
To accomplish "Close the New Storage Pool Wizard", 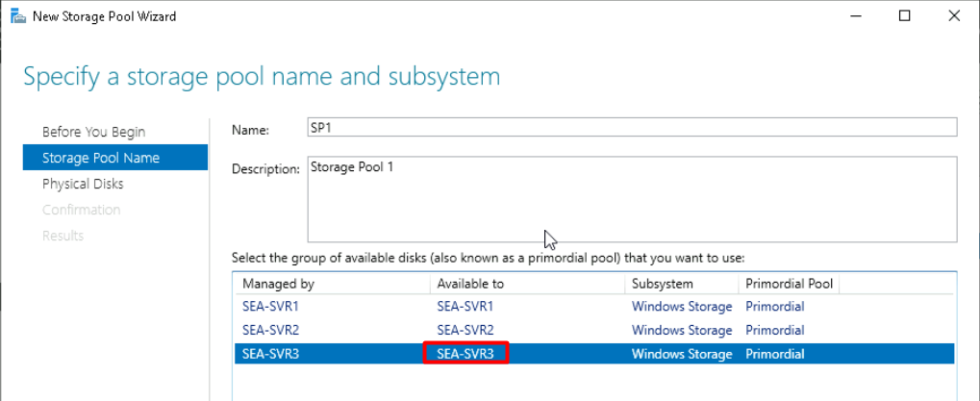I will pos(954,17).
